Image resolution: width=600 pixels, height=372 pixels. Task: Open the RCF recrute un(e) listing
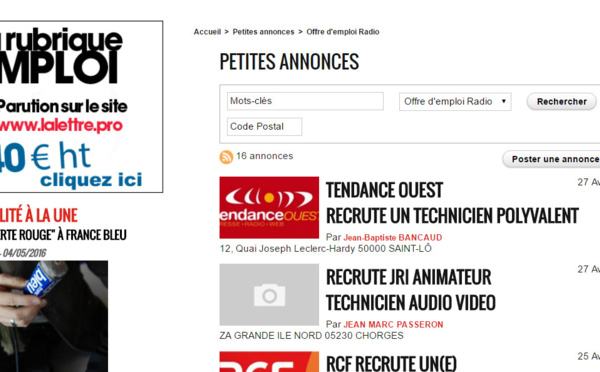pos(391,364)
